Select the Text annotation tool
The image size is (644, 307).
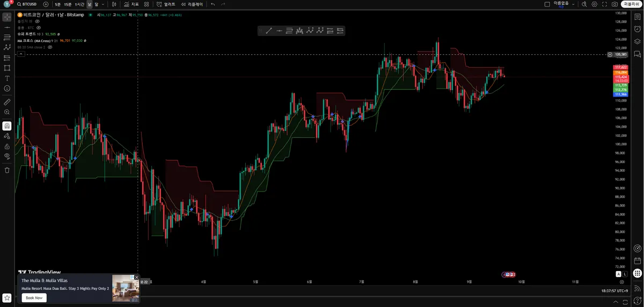(x=7, y=78)
